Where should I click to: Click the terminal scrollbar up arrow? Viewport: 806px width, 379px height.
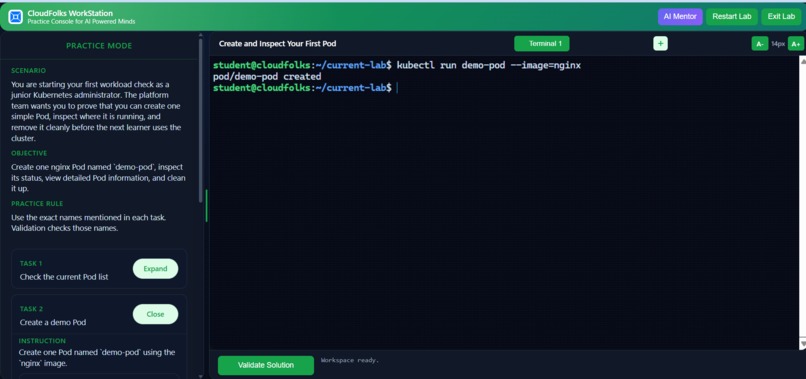(x=803, y=60)
